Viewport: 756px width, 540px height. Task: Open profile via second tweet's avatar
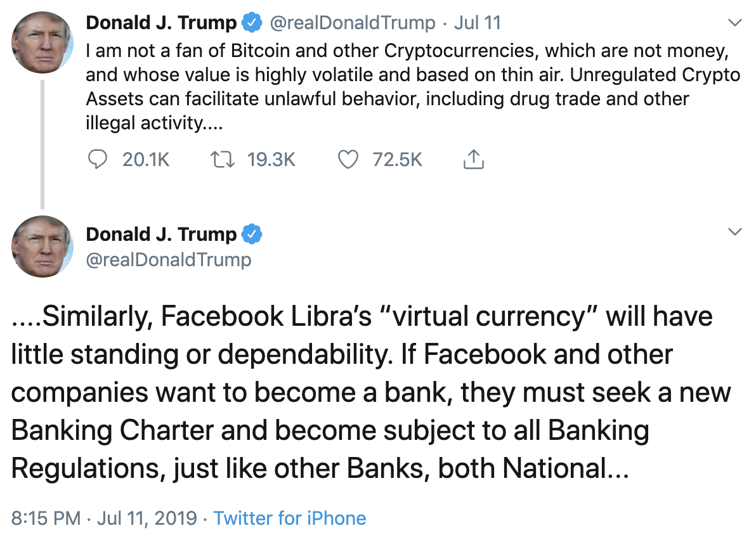[x=42, y=246]
